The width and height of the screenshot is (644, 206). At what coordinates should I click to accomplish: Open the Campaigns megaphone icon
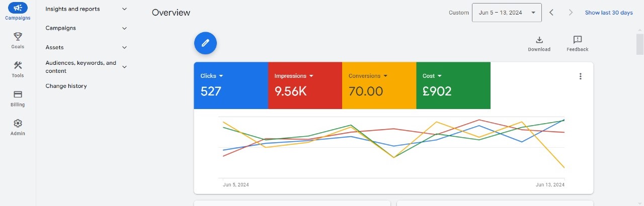18,8
